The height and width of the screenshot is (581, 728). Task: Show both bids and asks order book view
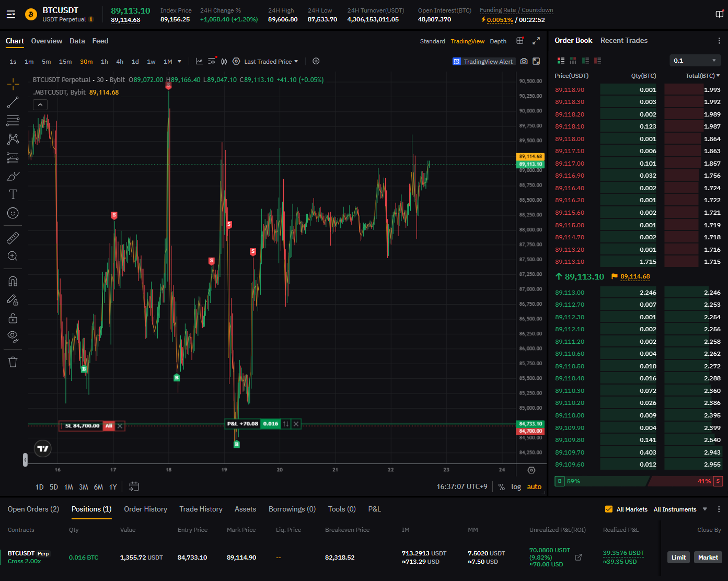[561, 61]
